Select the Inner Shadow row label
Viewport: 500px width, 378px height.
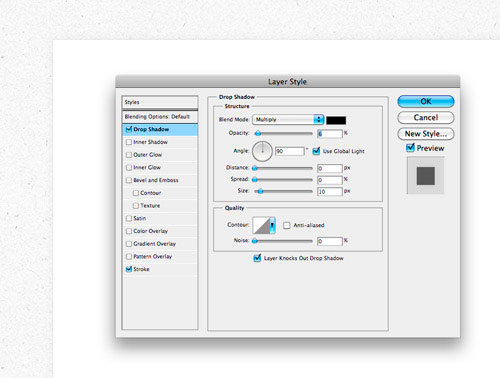point(150,142)
